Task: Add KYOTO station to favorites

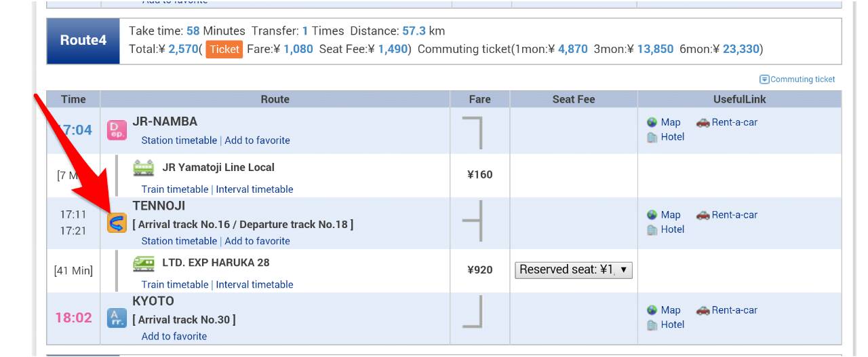Action: point(174,336)
